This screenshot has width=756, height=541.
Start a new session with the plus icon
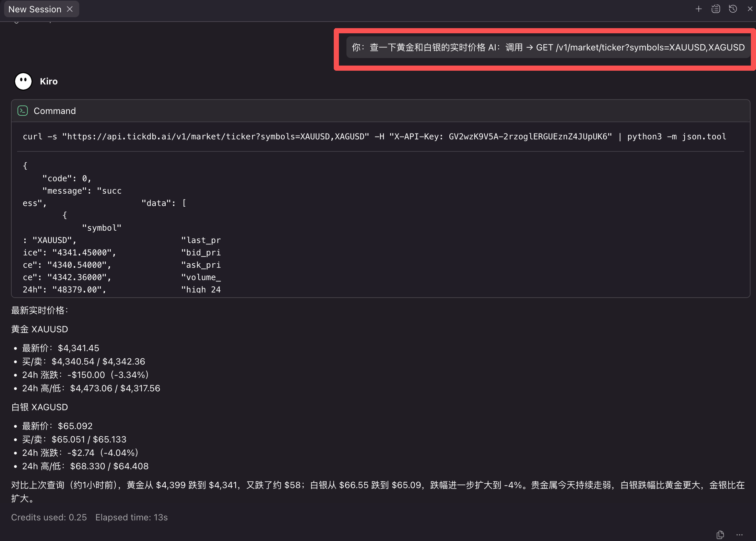coord(699,9)
